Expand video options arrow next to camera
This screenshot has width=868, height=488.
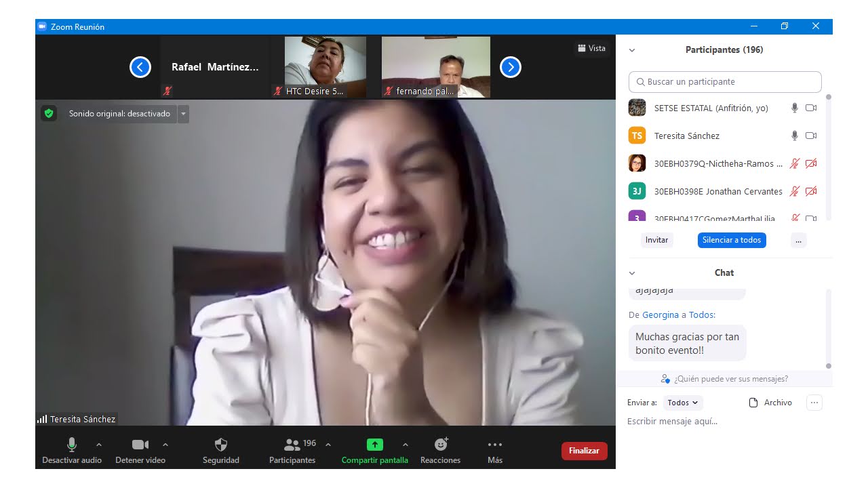[x=165, y=445]
